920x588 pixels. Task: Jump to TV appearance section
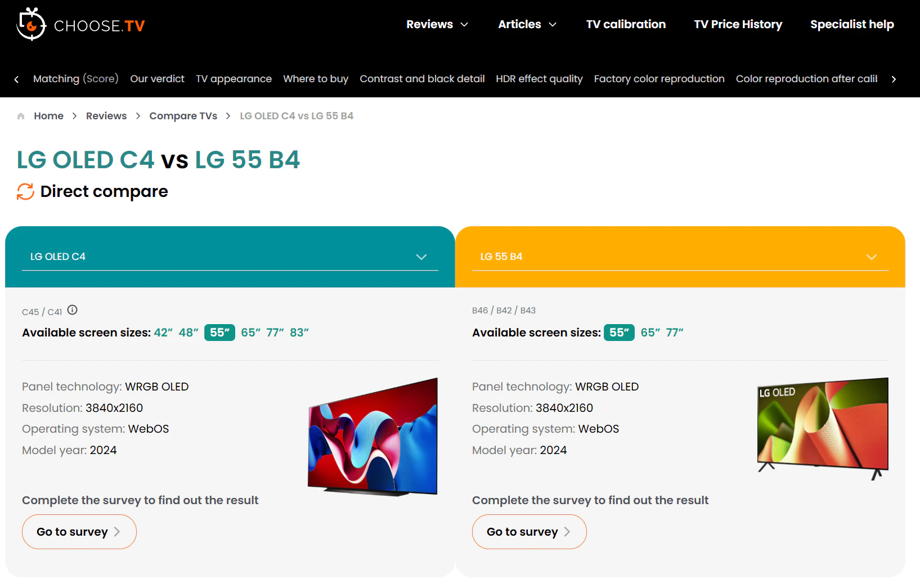[x=234, y=79]
